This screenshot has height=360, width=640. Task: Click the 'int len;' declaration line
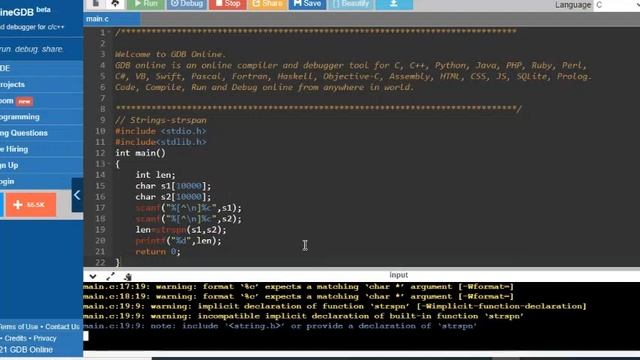(155, 175)
